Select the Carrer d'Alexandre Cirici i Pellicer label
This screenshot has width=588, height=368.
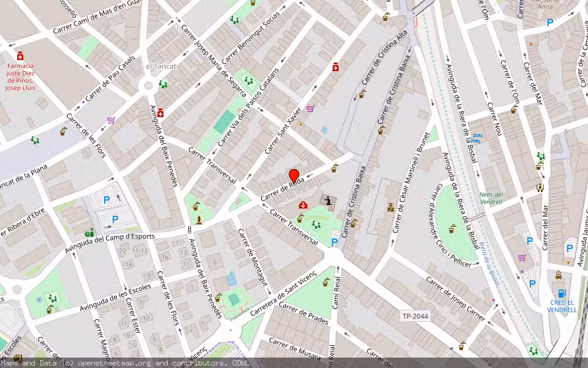tap(450, 226)
